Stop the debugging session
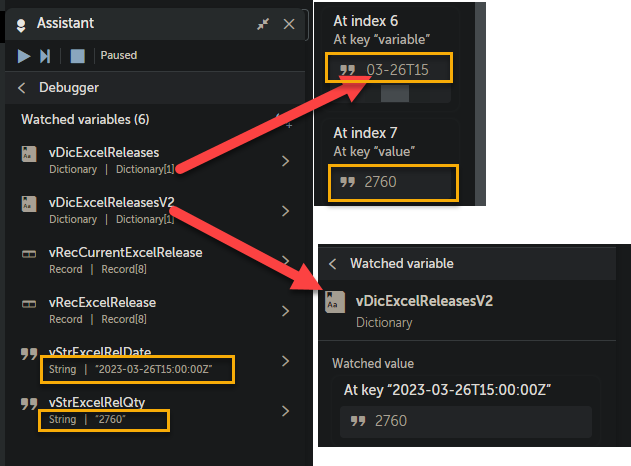This screenshot has height=466, width=631. [77, 56]
